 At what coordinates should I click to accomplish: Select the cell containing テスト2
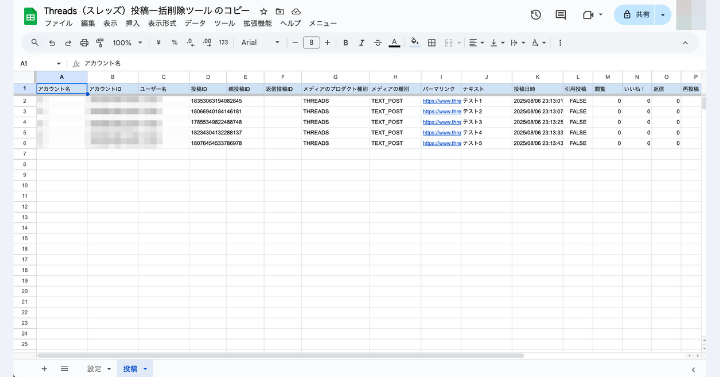click(x=487, y=112)
